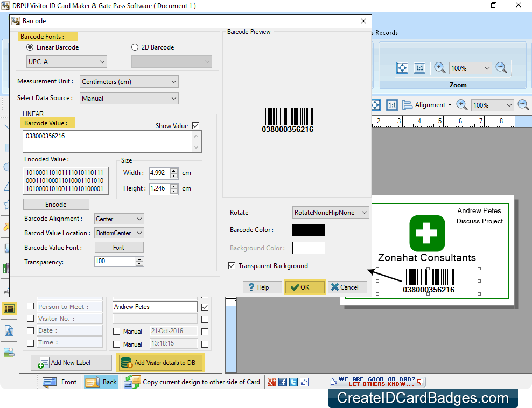Click the Encode button

56,205
